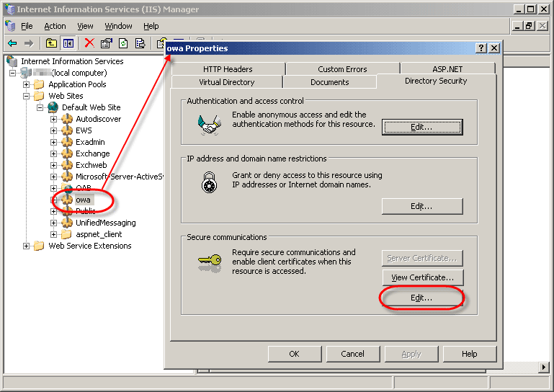Click the golden key secure communications icon
The image size is (554, 392).
[210, 263]
